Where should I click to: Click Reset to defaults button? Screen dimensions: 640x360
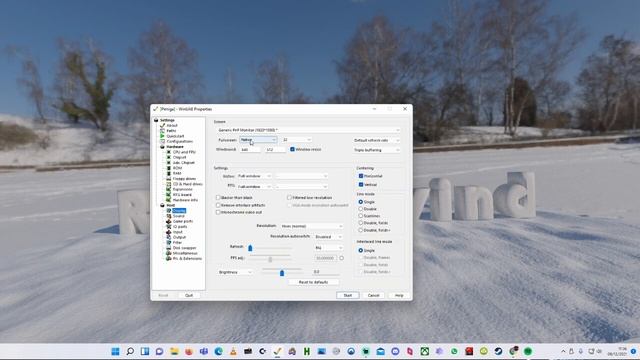click(313, 282)
